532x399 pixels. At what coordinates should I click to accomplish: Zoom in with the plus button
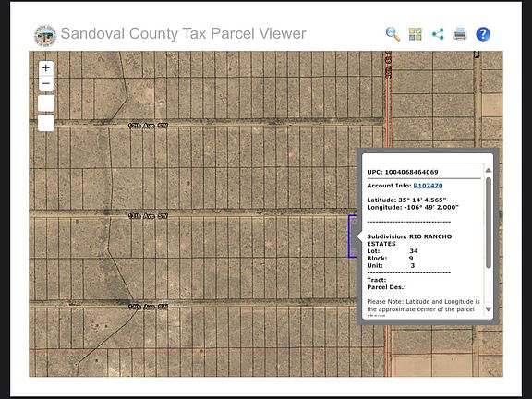(46, 67)
